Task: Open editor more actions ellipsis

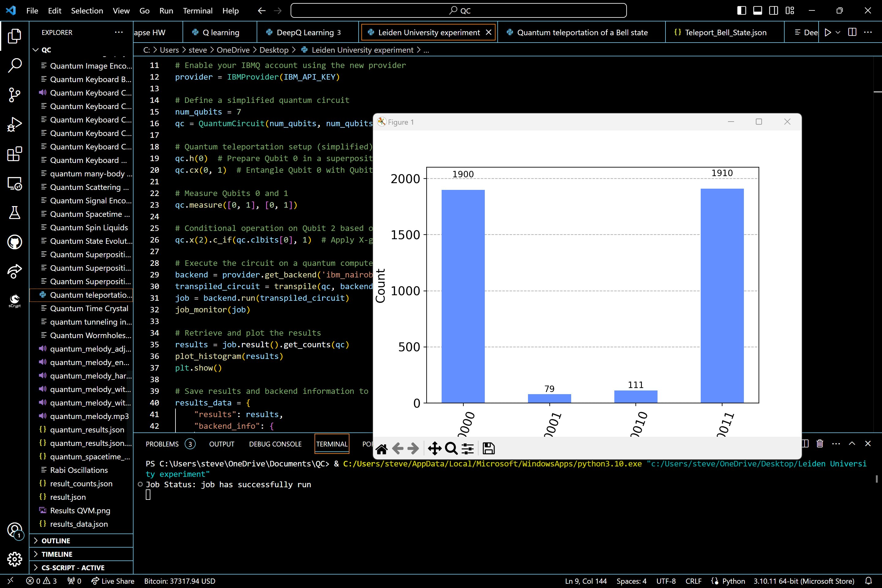Action: [868, 32]
